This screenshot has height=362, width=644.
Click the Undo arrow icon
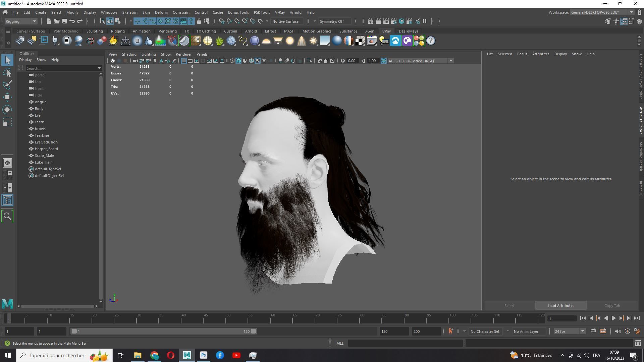pos(72,21)
